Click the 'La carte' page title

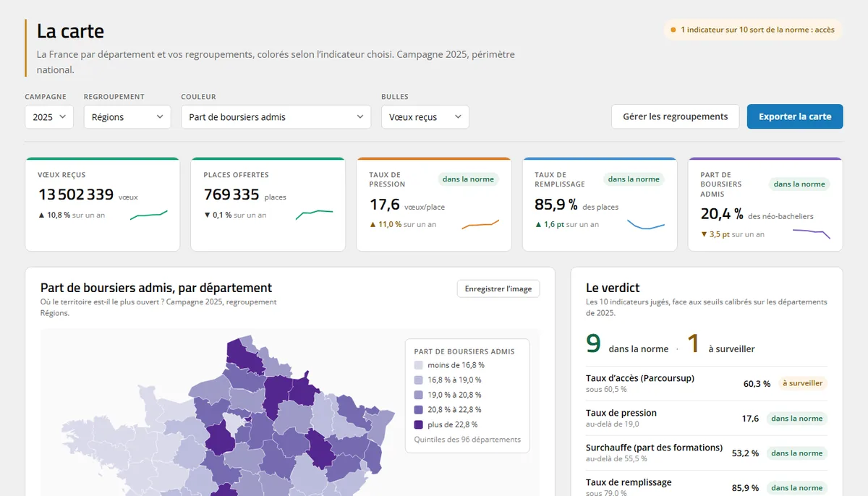(x=70, y=31)
